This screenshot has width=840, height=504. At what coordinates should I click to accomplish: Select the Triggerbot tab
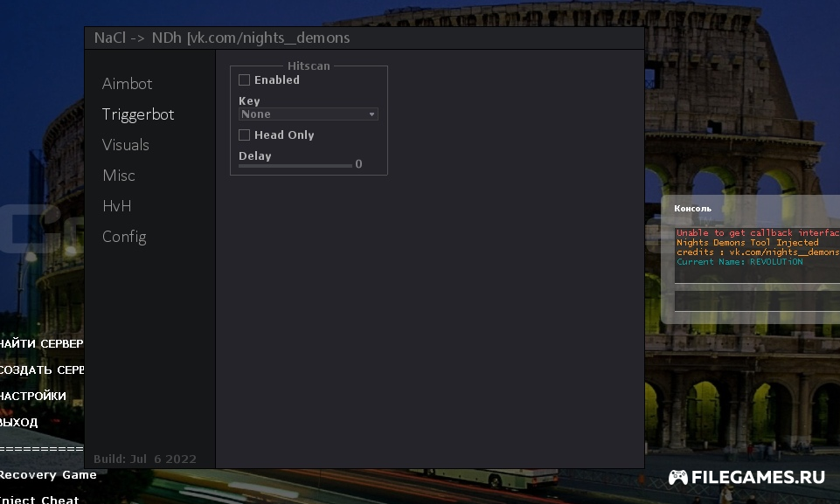(138, 114)
